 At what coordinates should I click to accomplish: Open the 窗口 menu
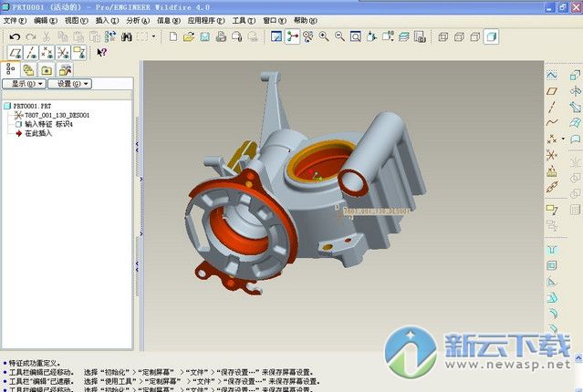275,20
